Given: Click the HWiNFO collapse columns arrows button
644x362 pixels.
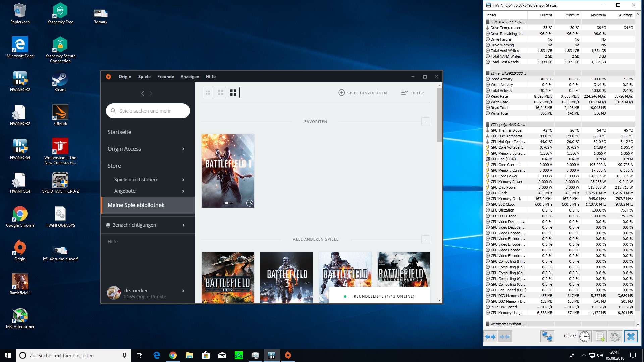Looking at the screenshot, I should [505, 336].
